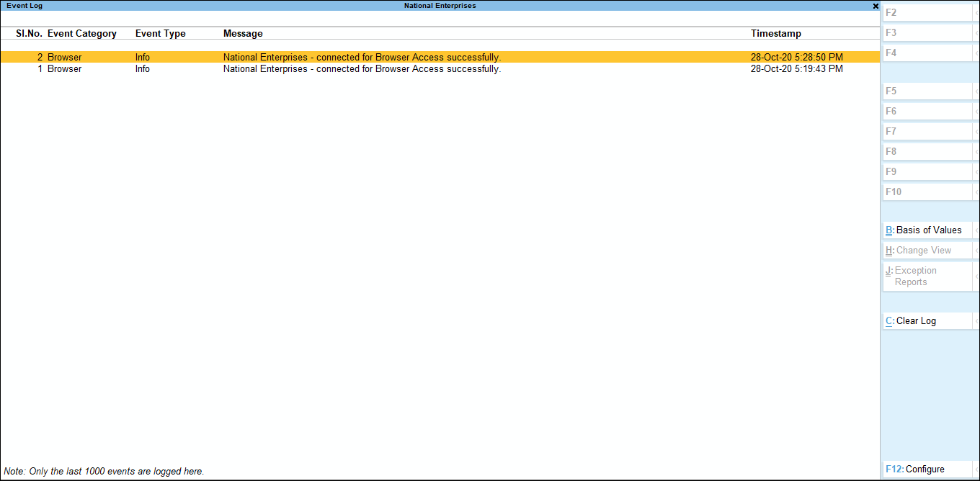The height and width of the screenshot is (481, 980).
Task: Click Info event type in row 1
Action: click(143, 69)
